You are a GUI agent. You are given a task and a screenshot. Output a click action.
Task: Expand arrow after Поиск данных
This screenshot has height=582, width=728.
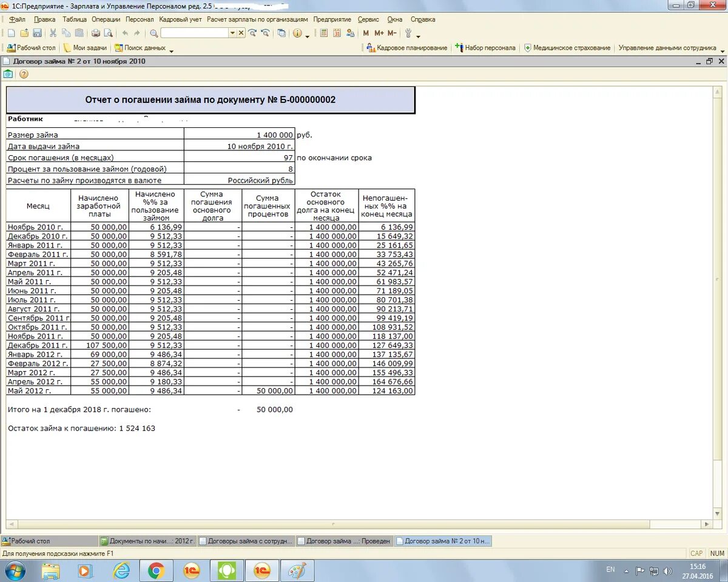pyautogui.click(x=171, y=50)
